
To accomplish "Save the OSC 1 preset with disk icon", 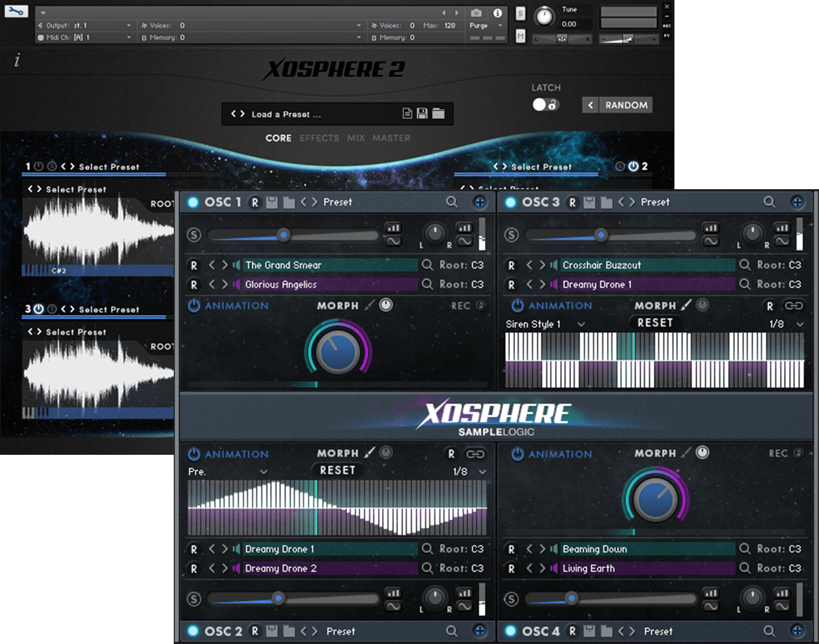I will tap(272, 202).
